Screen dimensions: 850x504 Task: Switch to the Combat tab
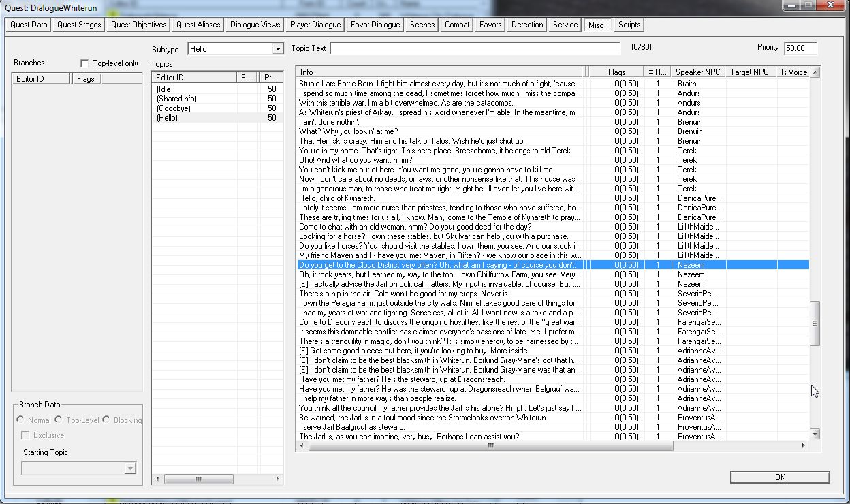pyautogui.click(x=457, y=25)
